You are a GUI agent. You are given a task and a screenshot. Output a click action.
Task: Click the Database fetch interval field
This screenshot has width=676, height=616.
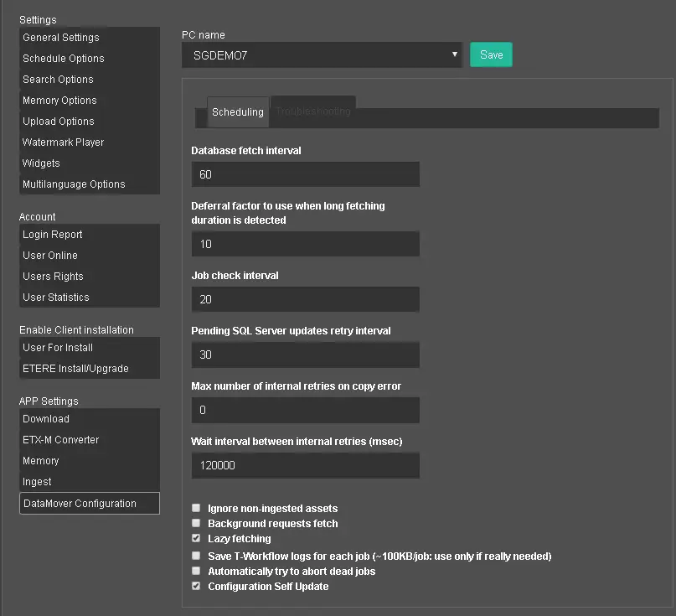(x=305, y=174)
